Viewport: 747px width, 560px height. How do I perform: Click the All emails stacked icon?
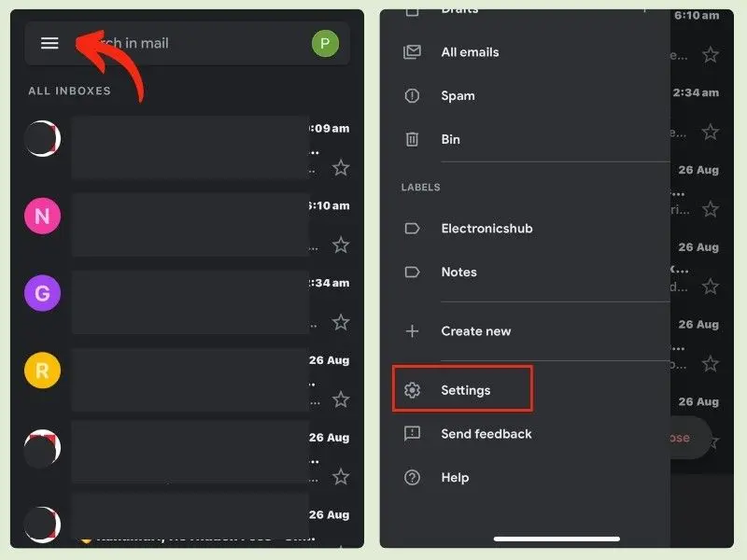coord(412,52)
